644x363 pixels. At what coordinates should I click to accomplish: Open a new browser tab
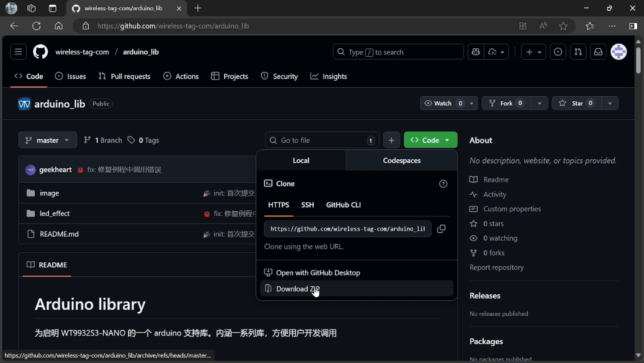pos(197,8)
